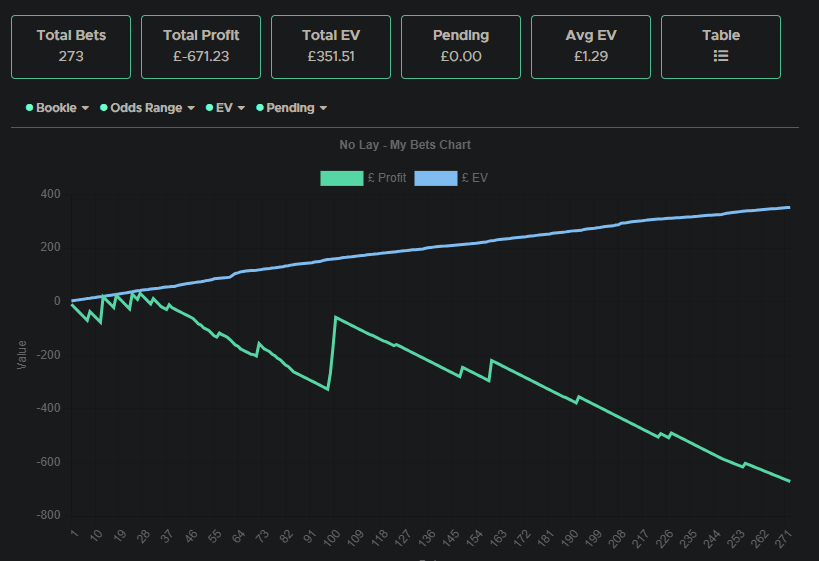Viewport: 819px width, 561px height.
Task: Open the Bookie filter dropdown
Action: [56, 108]
